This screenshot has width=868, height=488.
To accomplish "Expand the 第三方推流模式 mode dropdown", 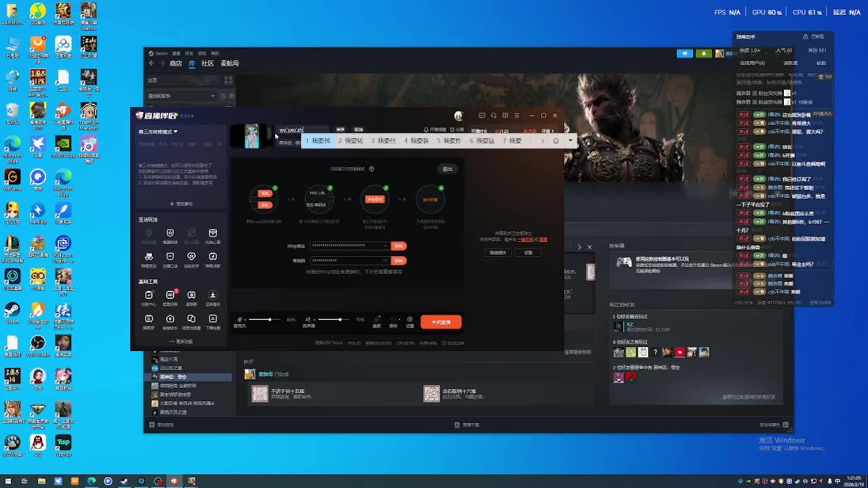I will pyautogui.click(x=158, y=131).
